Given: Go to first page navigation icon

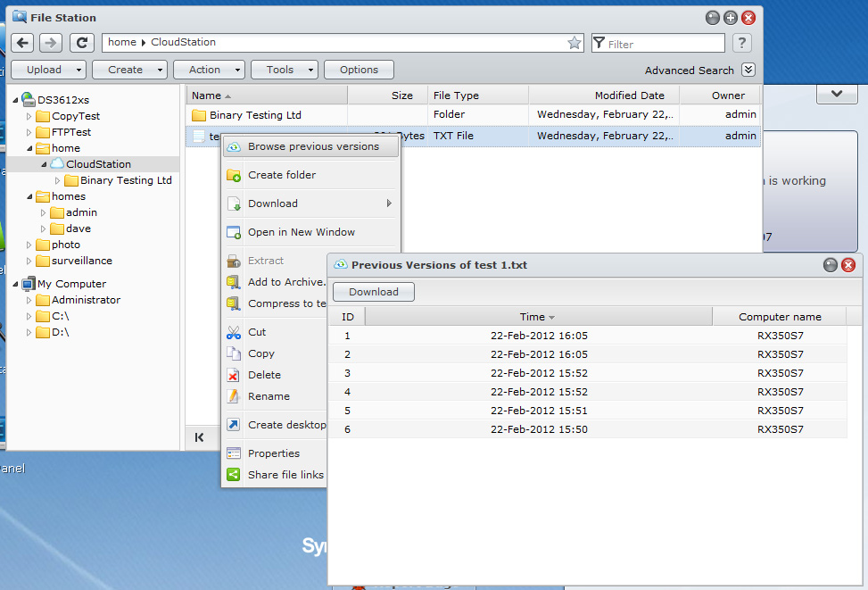Looking at the screenshot, I should click(199, 437).
